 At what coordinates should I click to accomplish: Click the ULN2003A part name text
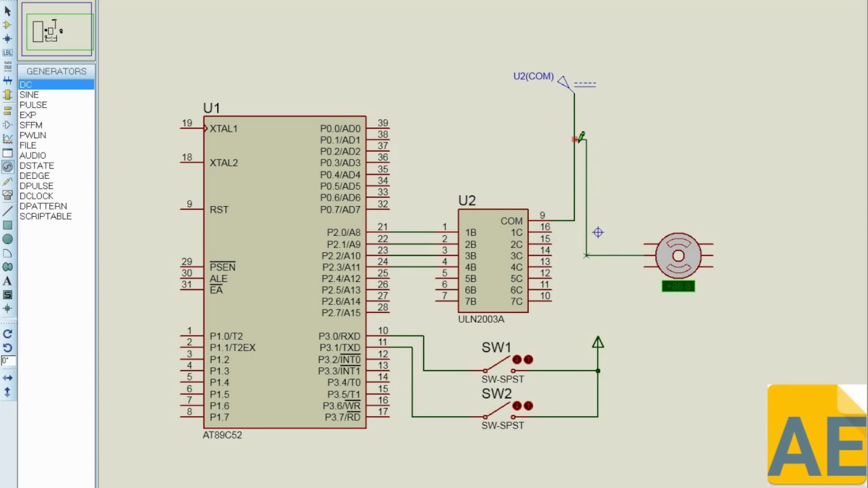[x=481, y=319]
